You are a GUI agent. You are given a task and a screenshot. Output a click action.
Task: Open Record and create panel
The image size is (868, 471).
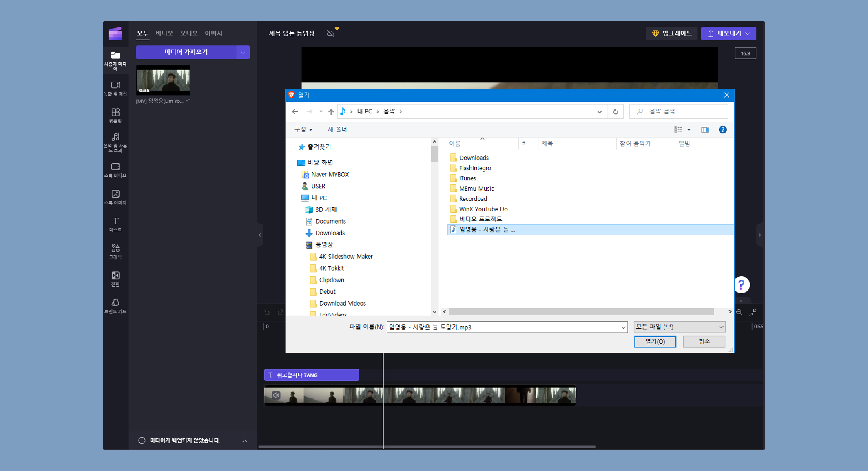[x=115, y=88]
